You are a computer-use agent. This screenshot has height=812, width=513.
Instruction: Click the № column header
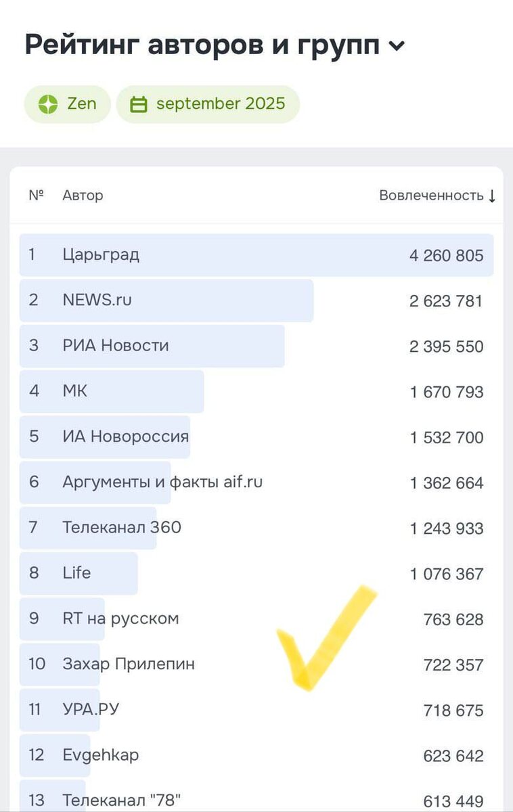point(36,195)
